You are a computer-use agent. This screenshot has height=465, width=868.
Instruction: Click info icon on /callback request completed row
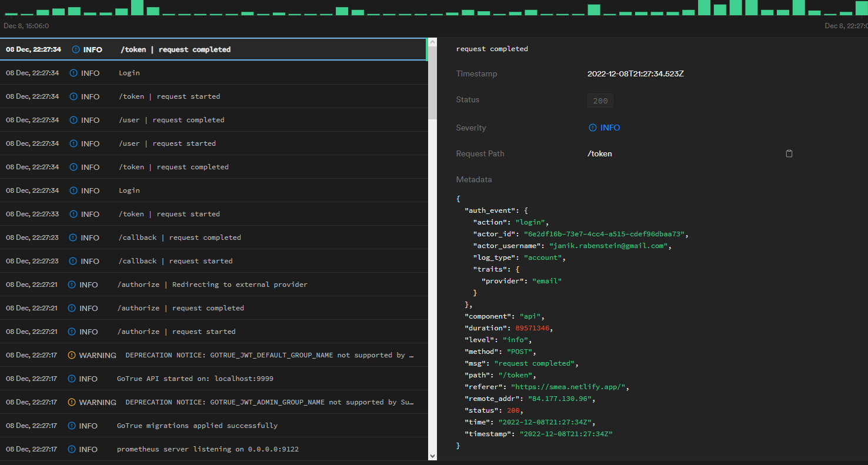[73, 237]
